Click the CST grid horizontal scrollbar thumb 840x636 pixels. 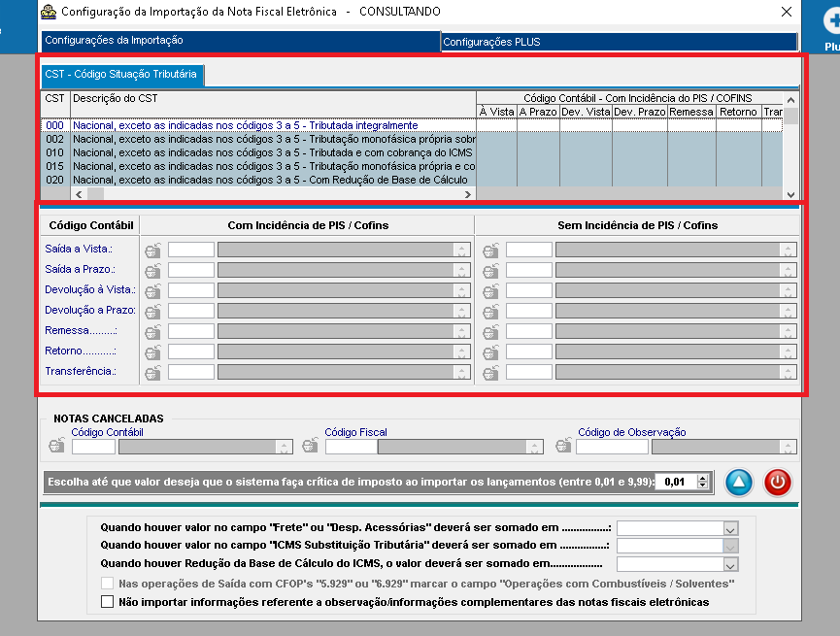[x=95, y=194]
